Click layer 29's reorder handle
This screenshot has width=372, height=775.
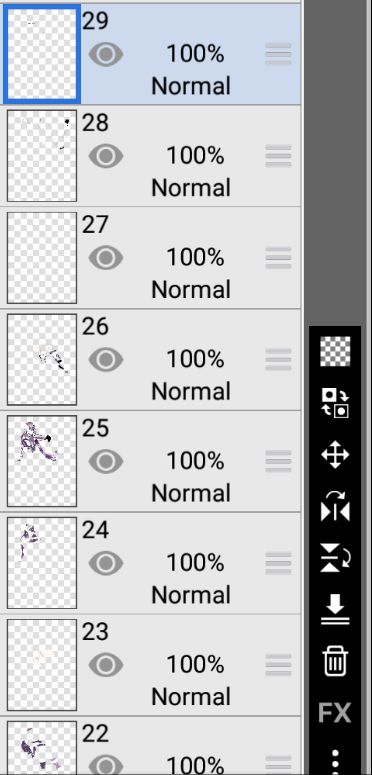278,54
